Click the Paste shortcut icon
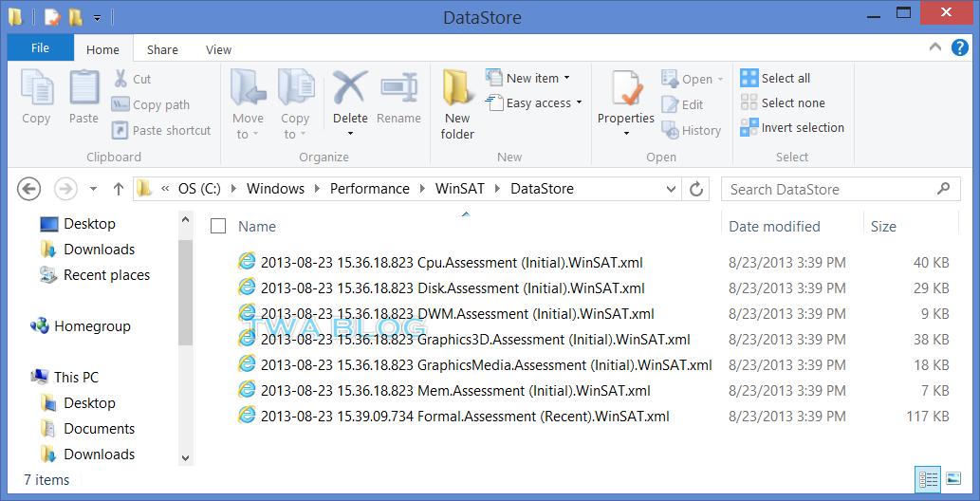The width and height of the screenshot is (980, 501). coord(120,130)
